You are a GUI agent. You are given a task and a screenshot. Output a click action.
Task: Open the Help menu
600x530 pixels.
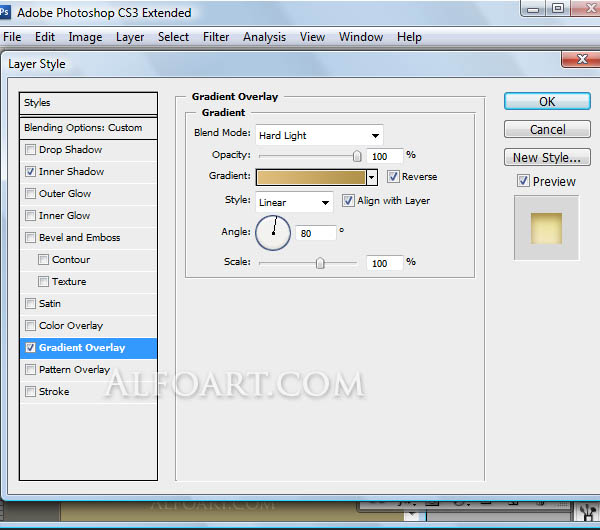[x=409, y=37]
